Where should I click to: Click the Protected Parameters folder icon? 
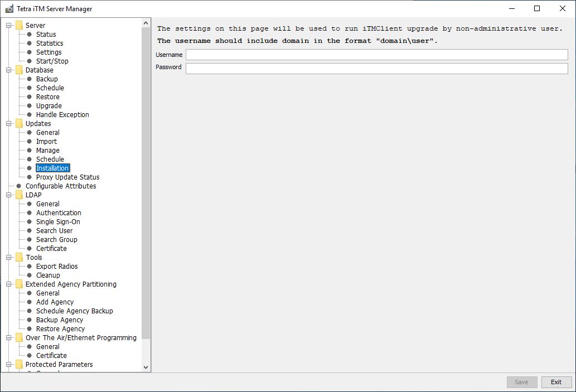pyautogui.click(x=19, y=365)
